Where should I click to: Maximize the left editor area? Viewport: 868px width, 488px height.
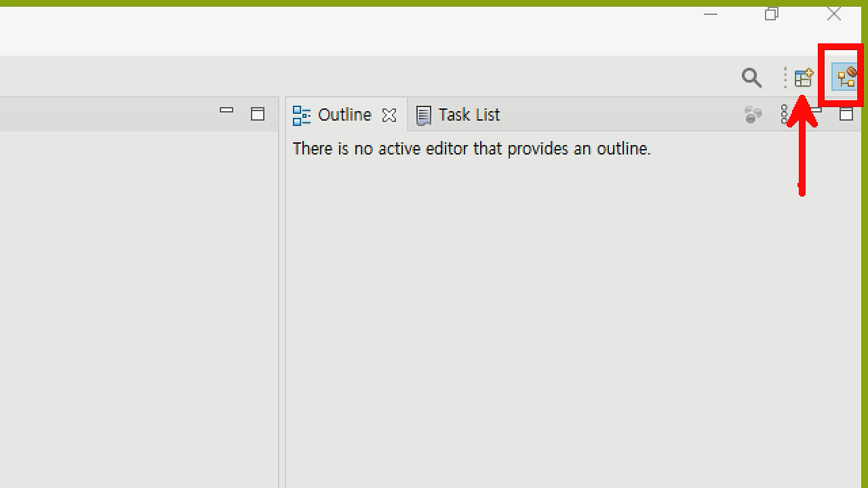257,114
